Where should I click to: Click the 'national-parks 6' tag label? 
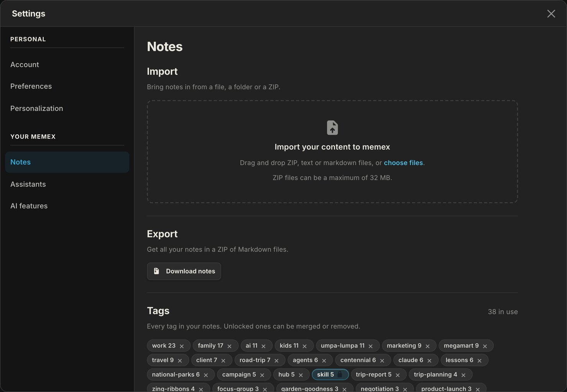176,375
